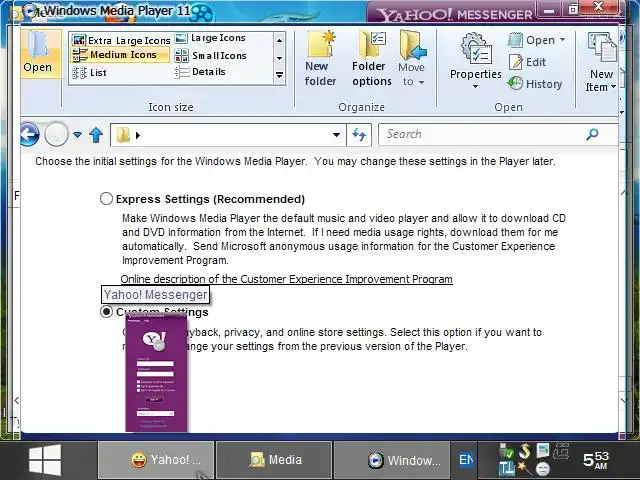
Task: Click the search magnifier icon
Action: (x=592, y=134)
